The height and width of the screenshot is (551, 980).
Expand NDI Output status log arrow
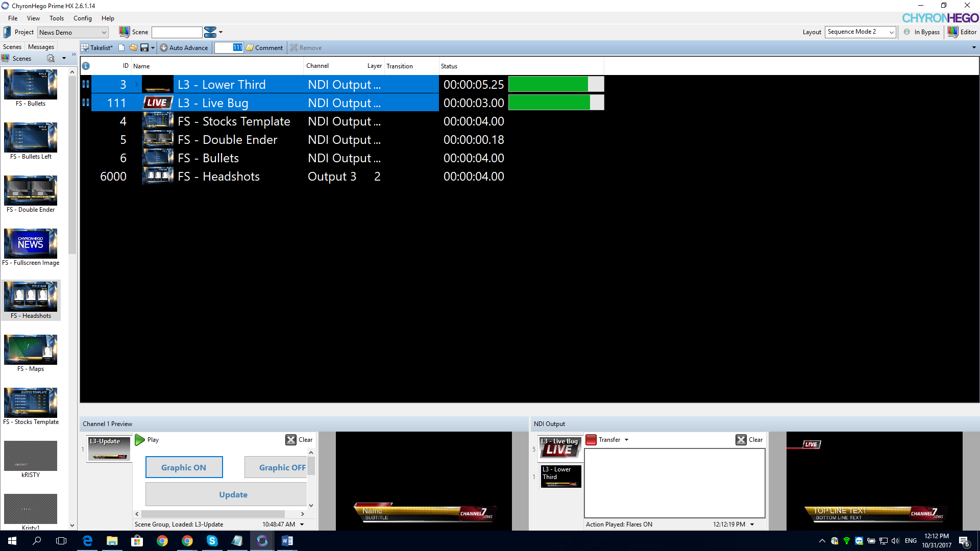tap(752, 524)
